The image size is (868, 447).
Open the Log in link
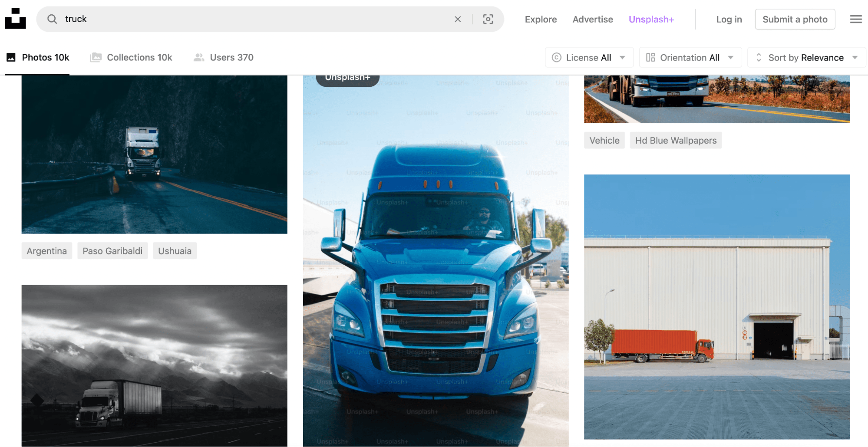(729, 19)
